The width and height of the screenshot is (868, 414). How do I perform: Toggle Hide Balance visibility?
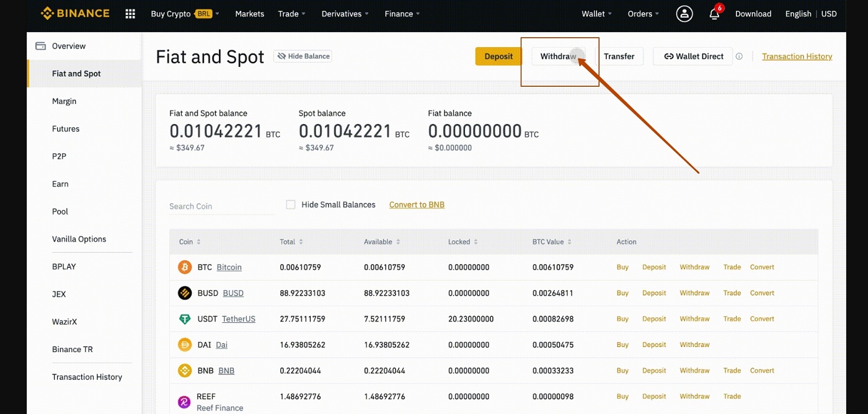[303, 56]
